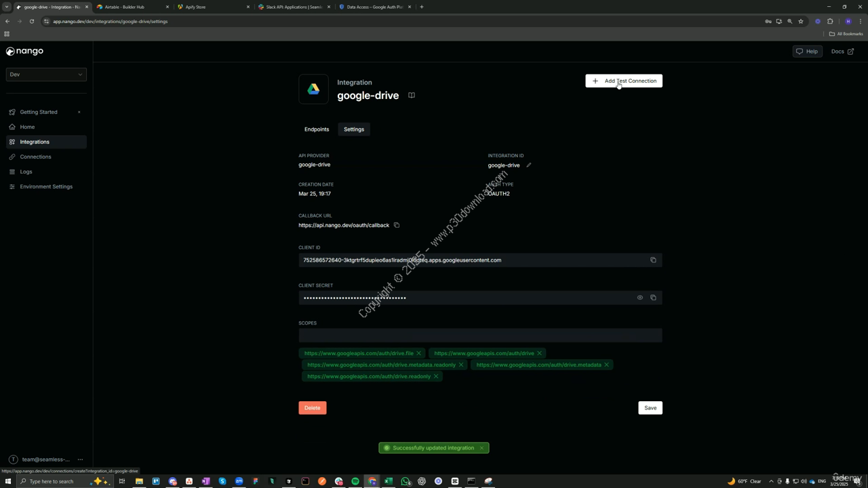Viewport: 868px width, 488px height.
Task: Dismiss the successfully updated integration toast
Action: (481, 448)
